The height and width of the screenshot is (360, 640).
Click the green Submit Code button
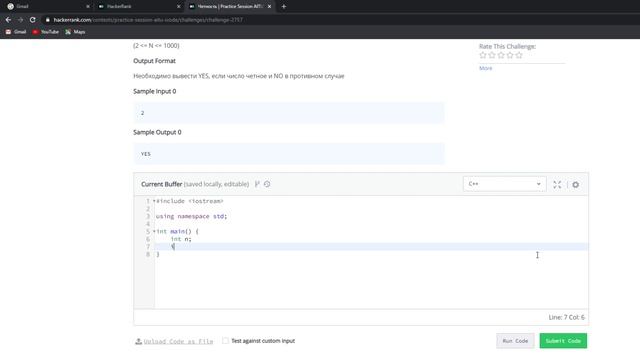click(x=563, y=341)
